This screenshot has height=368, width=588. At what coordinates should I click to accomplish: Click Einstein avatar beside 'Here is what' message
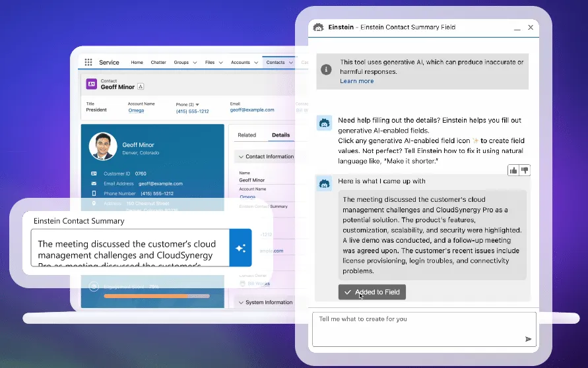[325, 183]
